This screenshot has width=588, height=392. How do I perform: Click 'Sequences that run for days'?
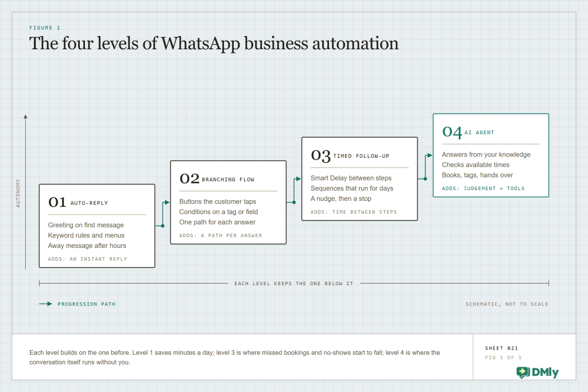352,188
